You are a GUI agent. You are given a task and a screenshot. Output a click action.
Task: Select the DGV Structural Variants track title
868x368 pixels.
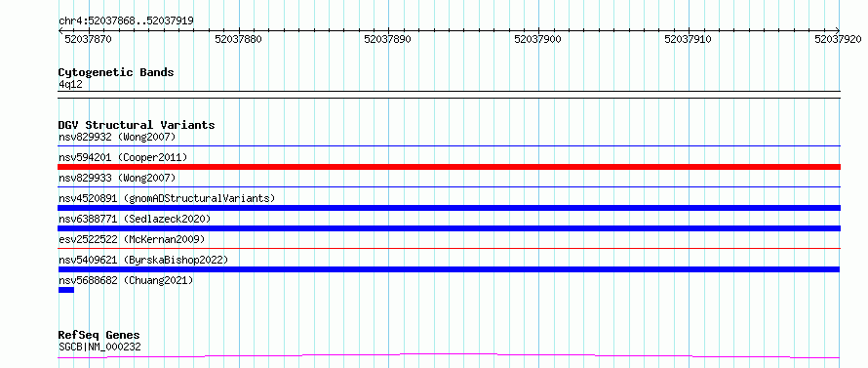[137, 125]
